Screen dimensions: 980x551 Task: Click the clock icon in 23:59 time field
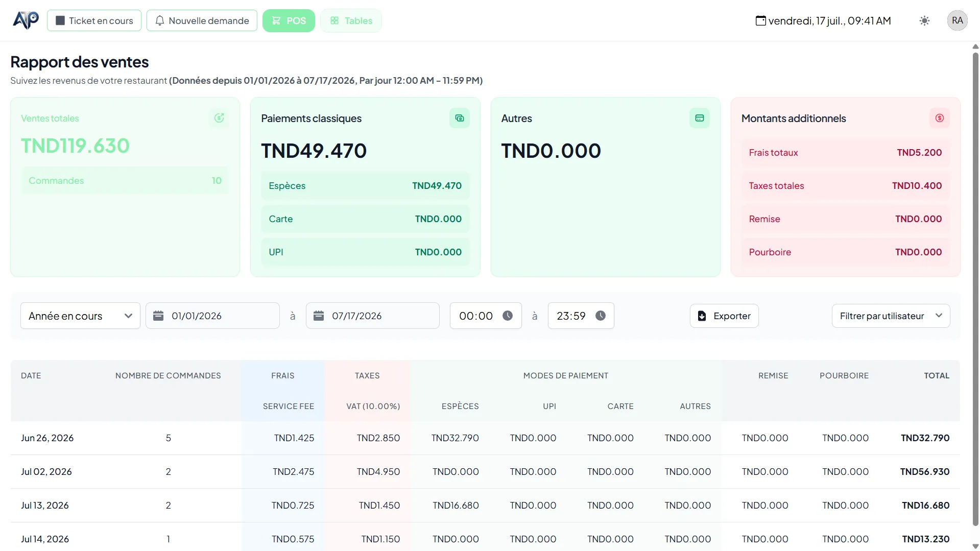pyautogui.click(x=601, y=316)
